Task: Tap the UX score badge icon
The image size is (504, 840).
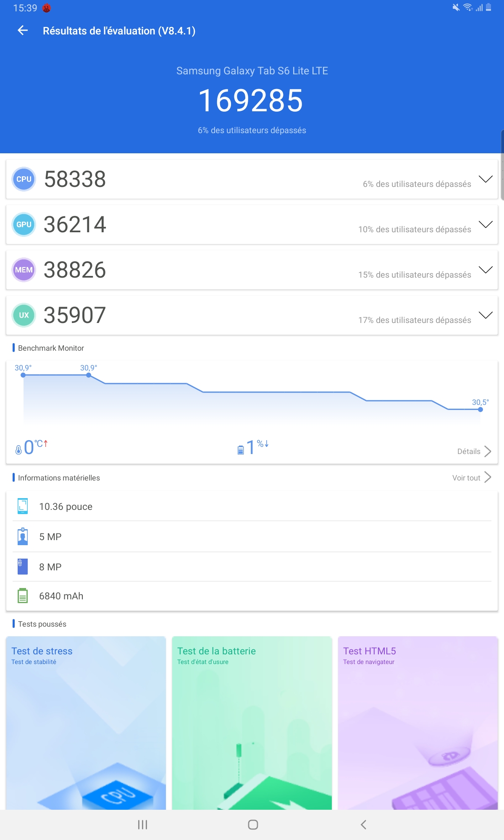Action: pyautogui.click(x=24, y=315)
